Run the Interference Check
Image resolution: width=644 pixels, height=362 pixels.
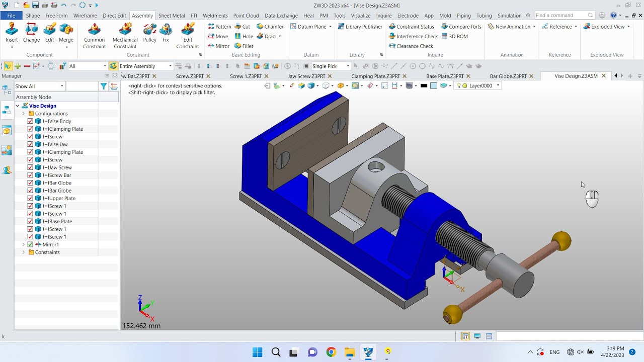[413, 36]
